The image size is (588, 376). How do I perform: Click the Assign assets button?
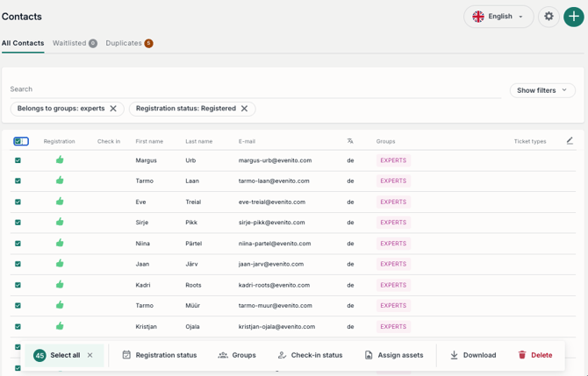pyautogui.click(x=394, y=355)
